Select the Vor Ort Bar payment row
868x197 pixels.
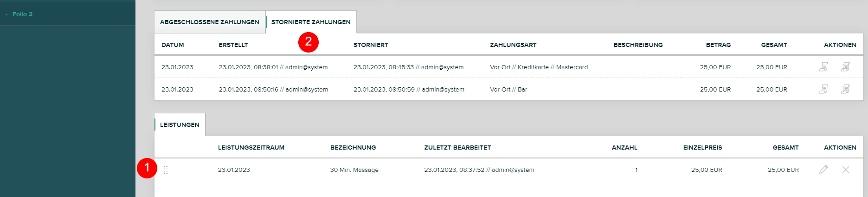pyautogui.click(x=508, y=89)
